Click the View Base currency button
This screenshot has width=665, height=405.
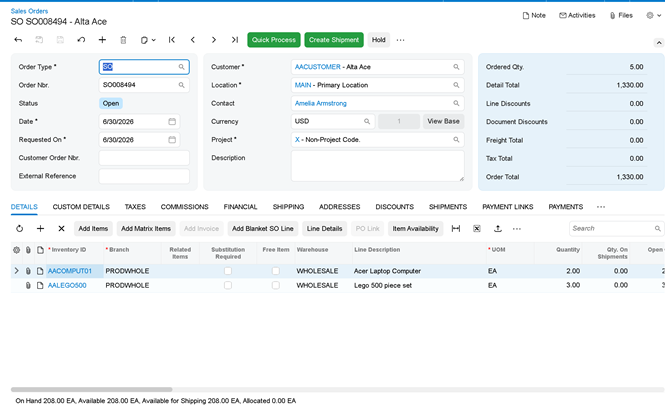[x=443, y=121]
